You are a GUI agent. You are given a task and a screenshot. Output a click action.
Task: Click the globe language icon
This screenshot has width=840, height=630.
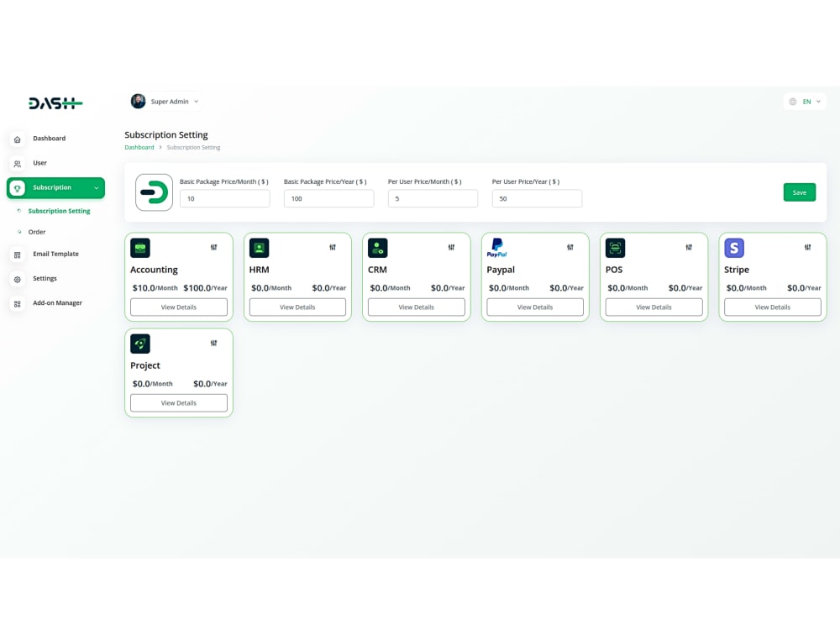point(793,102)
